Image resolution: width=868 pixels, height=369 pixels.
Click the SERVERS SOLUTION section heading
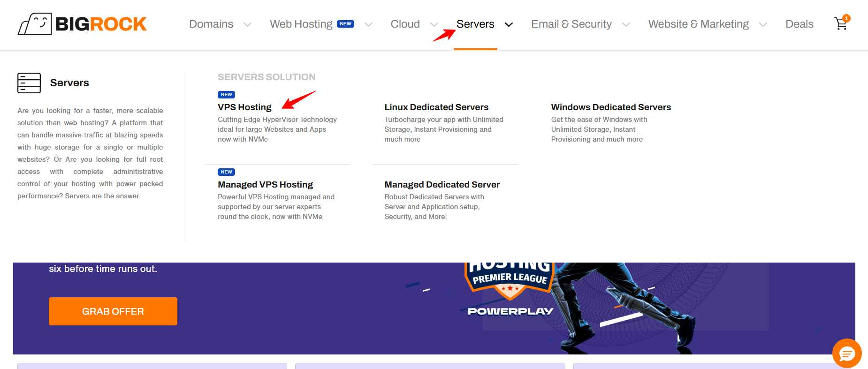coord(266,77)
